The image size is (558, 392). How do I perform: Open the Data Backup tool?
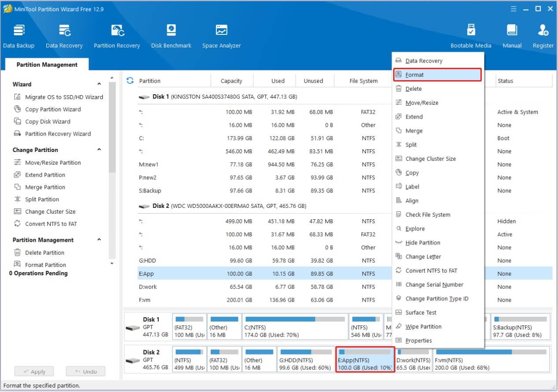[19, 35]
